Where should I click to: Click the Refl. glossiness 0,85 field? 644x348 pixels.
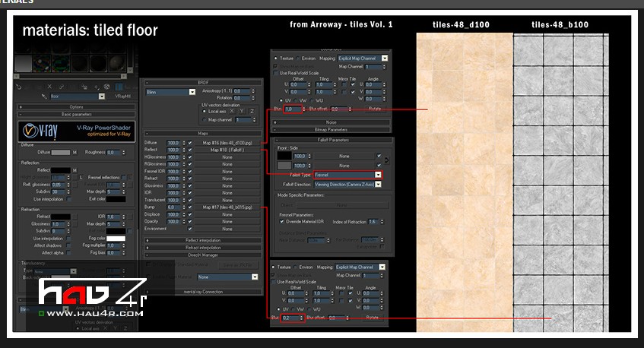(59, 185)
